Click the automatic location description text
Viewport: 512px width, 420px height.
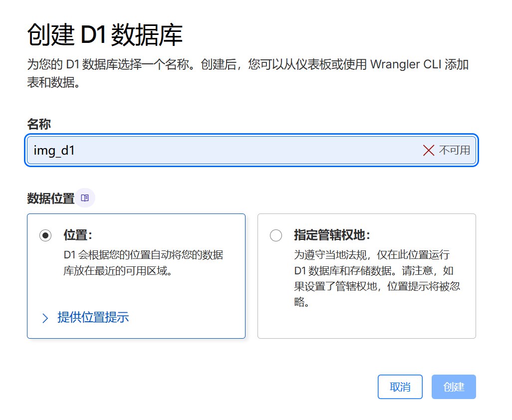coord(143,263)
